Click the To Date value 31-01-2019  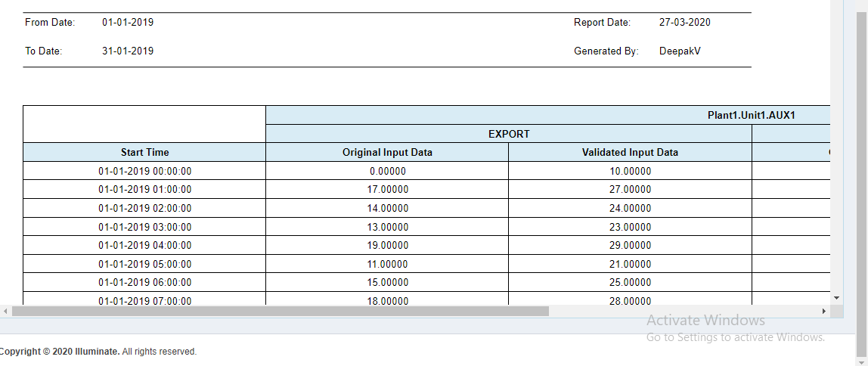(x=128, y=51)
